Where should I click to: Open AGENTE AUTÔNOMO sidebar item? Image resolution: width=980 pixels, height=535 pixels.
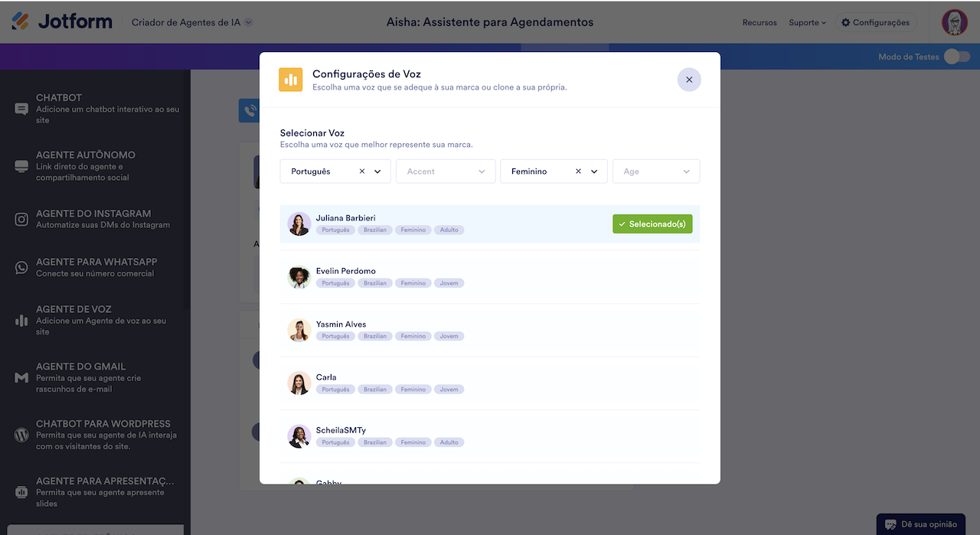coord(95,166)
